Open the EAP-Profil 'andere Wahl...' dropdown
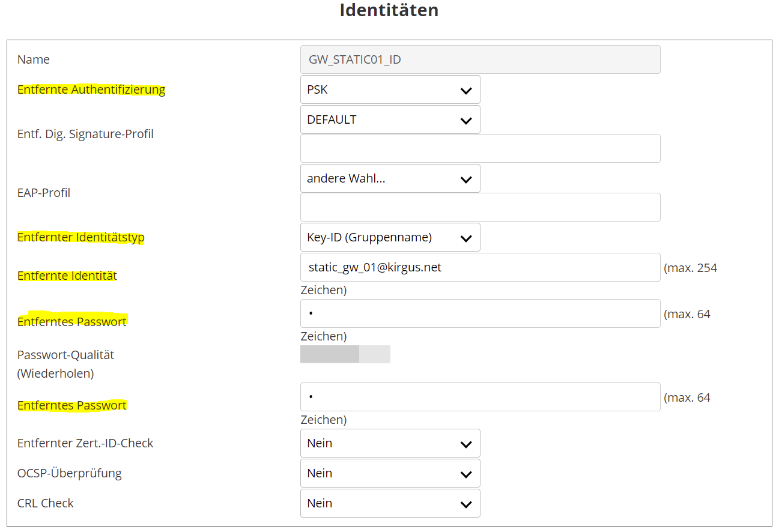This screenshot has width=776, height=532. coord(390,179)
